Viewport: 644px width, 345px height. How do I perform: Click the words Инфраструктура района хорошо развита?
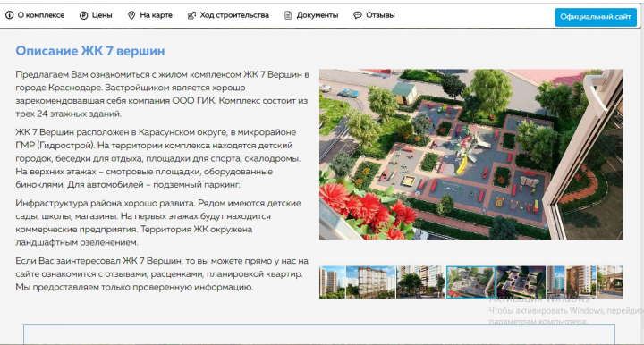click(106, 203)
